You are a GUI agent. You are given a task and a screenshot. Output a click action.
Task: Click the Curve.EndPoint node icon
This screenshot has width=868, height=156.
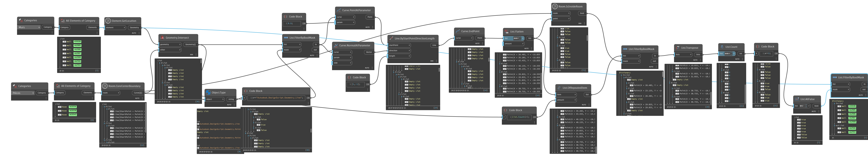pos(458,31)
